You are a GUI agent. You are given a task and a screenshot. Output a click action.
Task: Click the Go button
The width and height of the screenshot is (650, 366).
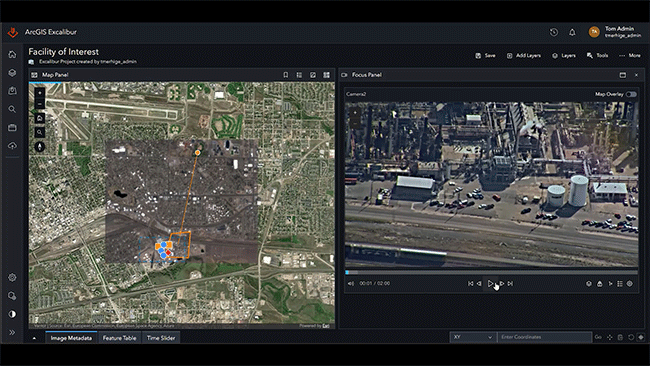pyautogui.click(x=598, y=337)
